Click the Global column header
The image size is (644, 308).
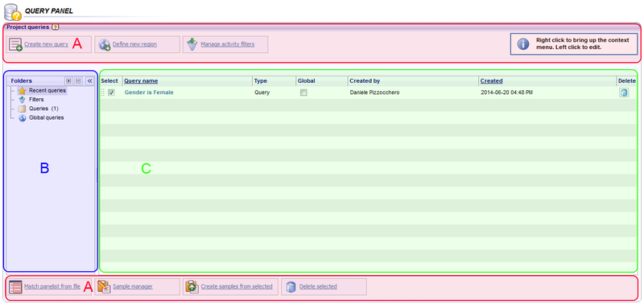[x=306, y=81]
